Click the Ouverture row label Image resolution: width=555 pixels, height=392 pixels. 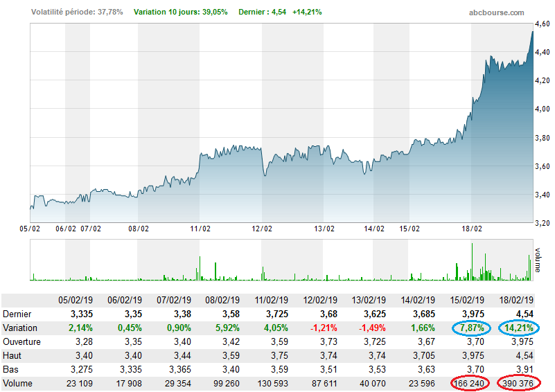click(21, 341)
